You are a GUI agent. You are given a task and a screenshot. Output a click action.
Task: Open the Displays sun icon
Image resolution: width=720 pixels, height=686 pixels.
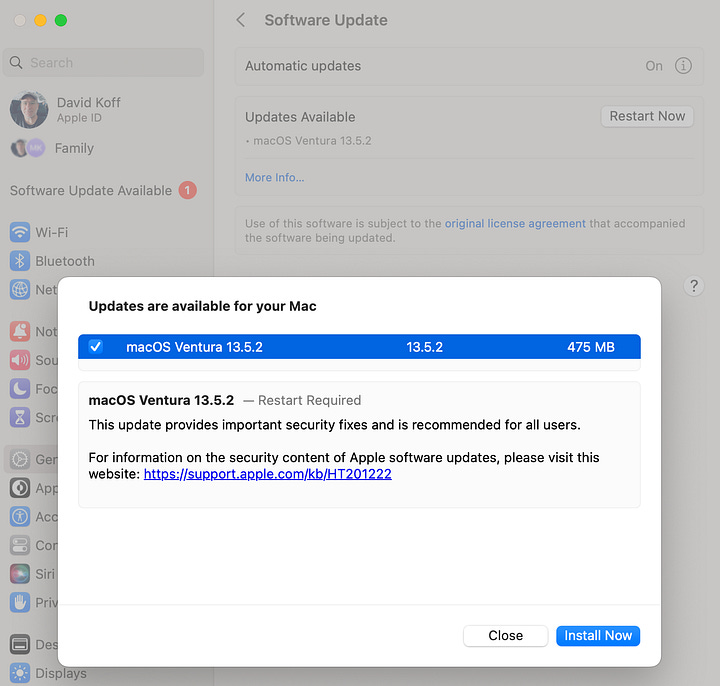pos(20,673)
